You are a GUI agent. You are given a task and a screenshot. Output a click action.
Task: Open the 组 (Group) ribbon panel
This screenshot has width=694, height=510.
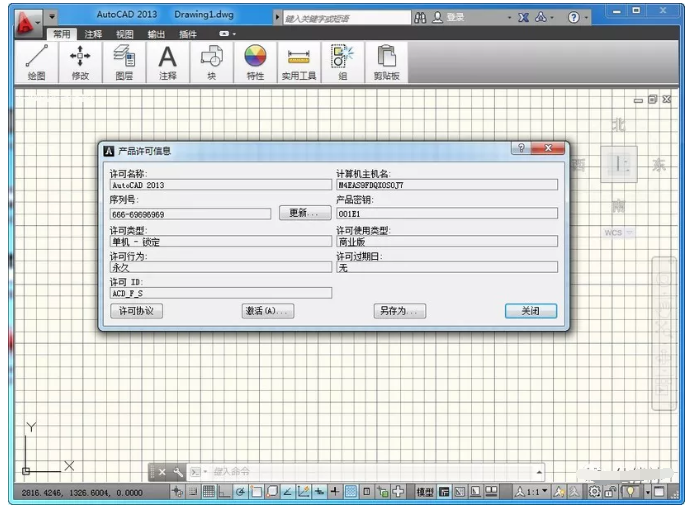(343, 62)
